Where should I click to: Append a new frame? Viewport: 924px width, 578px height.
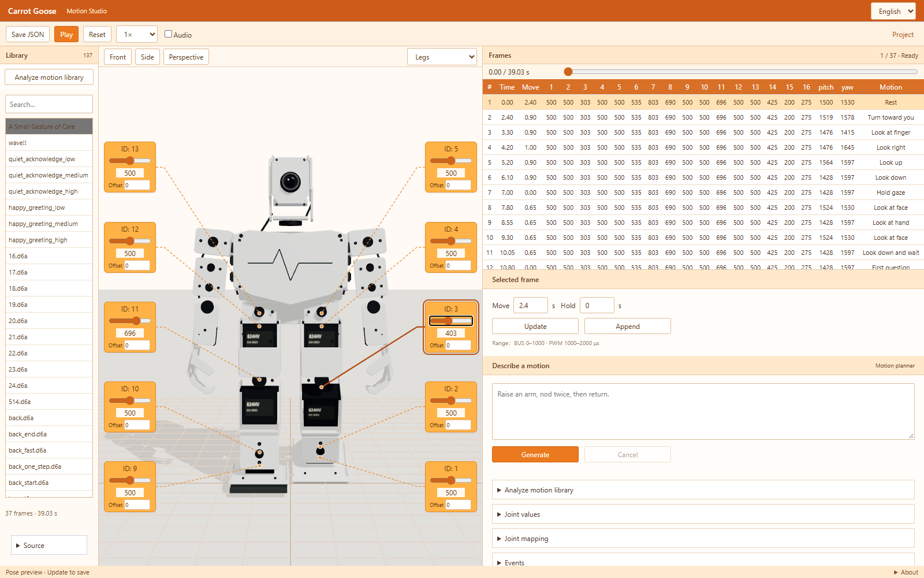628,326
